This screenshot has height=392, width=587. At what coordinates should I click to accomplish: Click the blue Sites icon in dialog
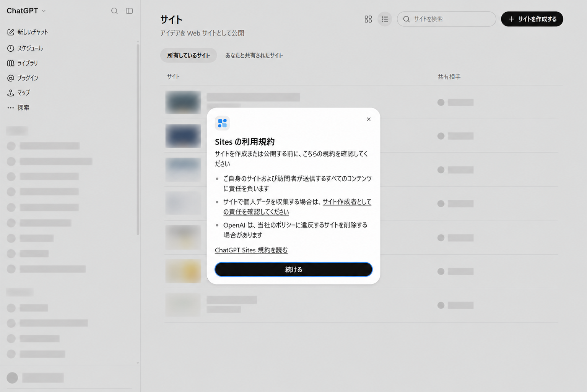(x=222, y=123)
